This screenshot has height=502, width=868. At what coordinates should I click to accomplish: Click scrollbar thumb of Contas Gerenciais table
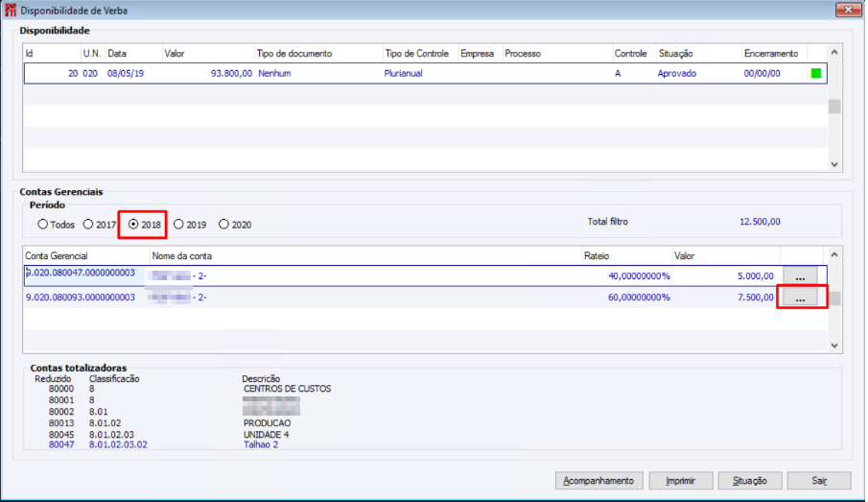(834, 299)
